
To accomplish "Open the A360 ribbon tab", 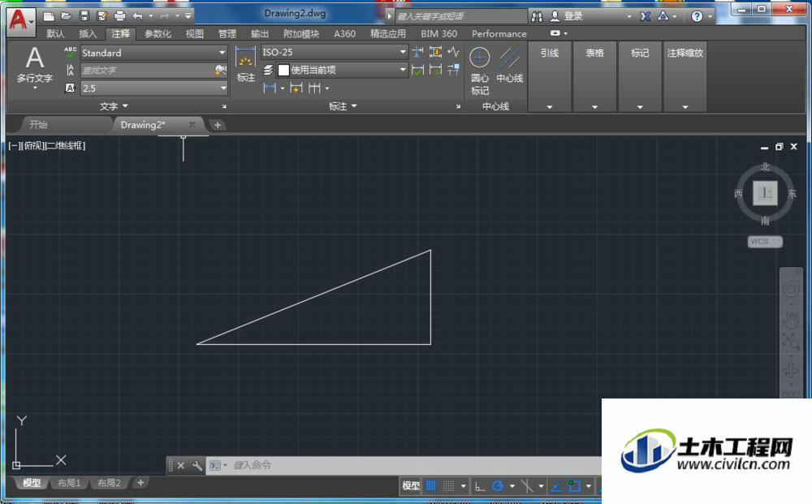I will point(344,33).
